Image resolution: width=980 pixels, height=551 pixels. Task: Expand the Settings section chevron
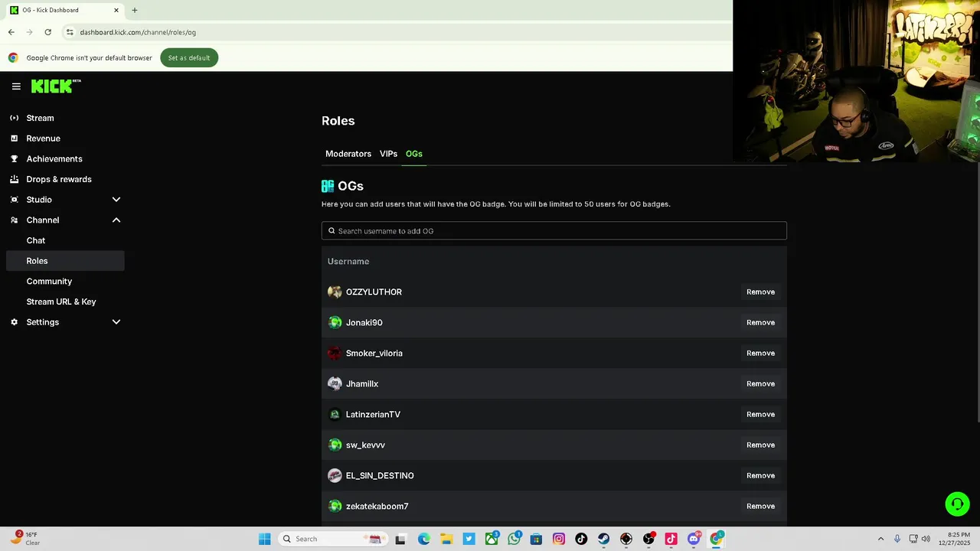point(116,322)
